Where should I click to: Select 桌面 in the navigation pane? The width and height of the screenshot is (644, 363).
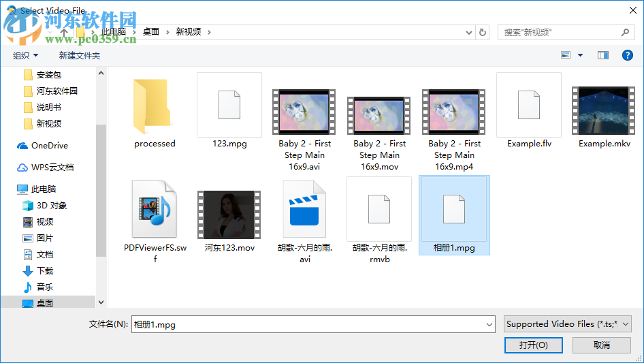point(38,303)
